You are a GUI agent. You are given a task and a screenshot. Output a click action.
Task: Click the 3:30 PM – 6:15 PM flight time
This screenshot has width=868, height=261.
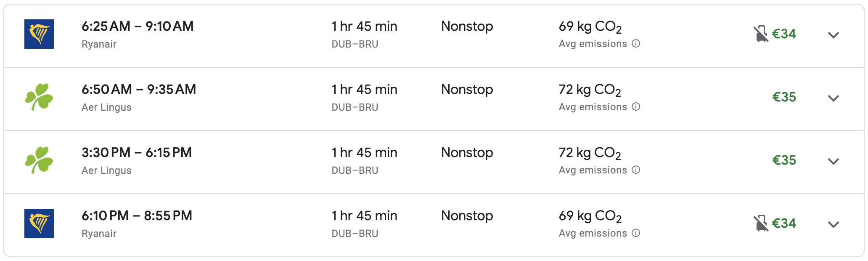(x=137, y=152)
